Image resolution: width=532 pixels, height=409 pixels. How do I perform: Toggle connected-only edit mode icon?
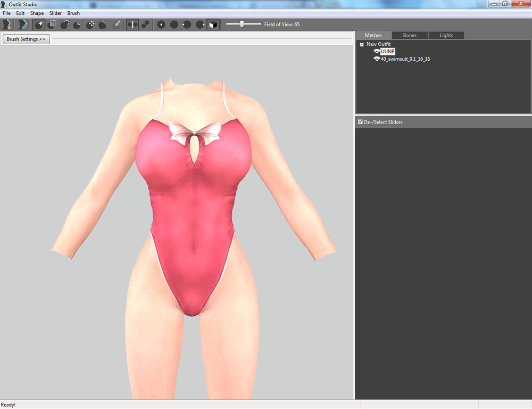click(145, 24)
